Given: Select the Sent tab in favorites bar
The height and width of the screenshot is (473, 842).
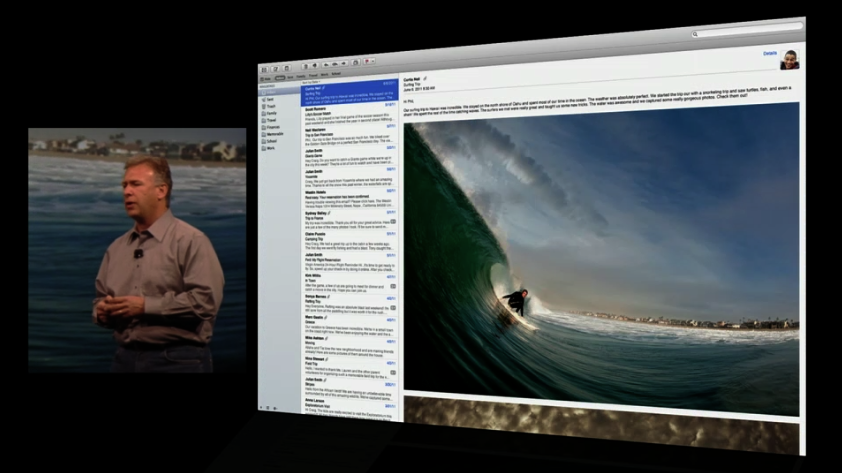Looking at the screenshot, I should (x=291, y=77).
